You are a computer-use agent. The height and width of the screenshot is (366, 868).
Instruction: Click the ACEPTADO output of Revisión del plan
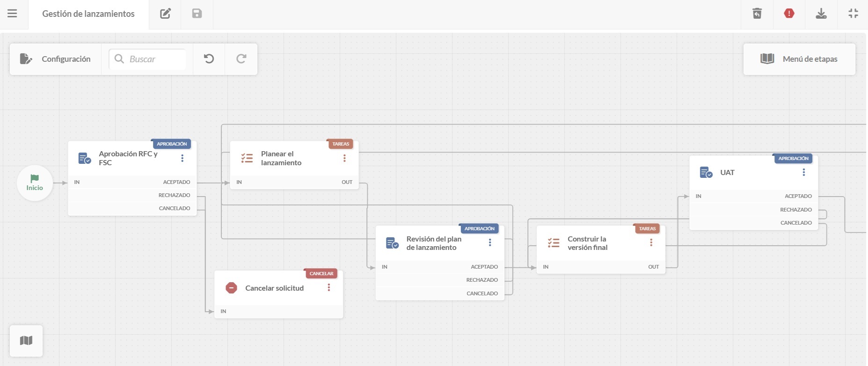coord(484,267)
